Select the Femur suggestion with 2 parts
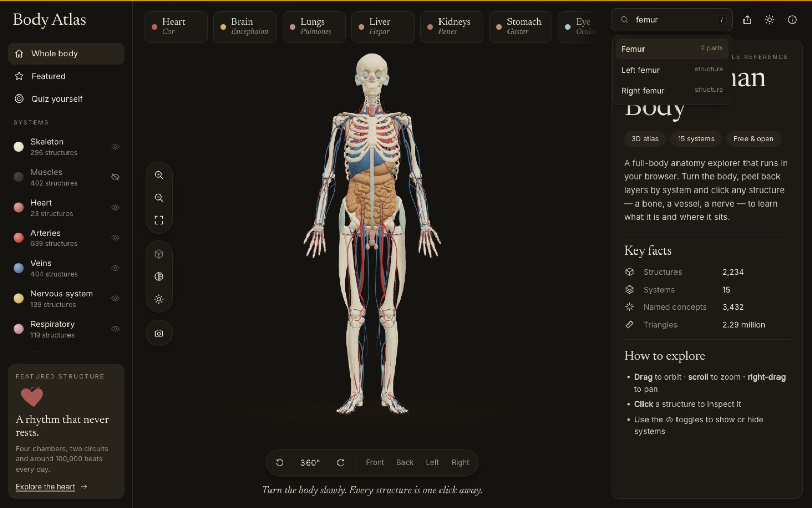This screenshot has height=508, width=812. [x=672, y=49]
